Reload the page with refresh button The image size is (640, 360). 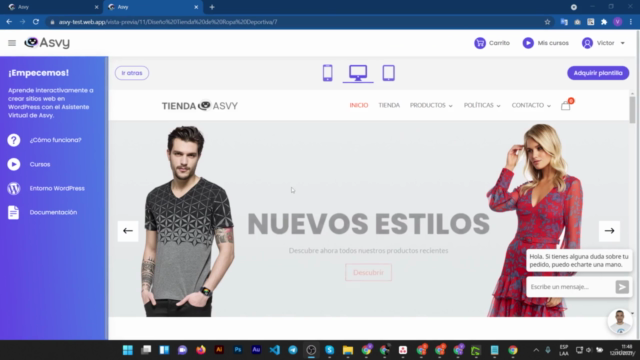click(x=36, y=22)
